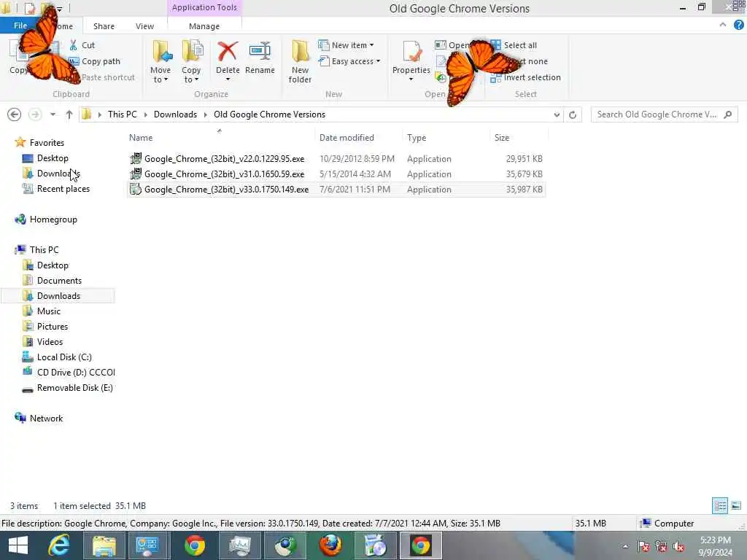Click the Up one level arrow
Image resolution: width=747 pixels, height=560 pixels.
click(69, 114)
